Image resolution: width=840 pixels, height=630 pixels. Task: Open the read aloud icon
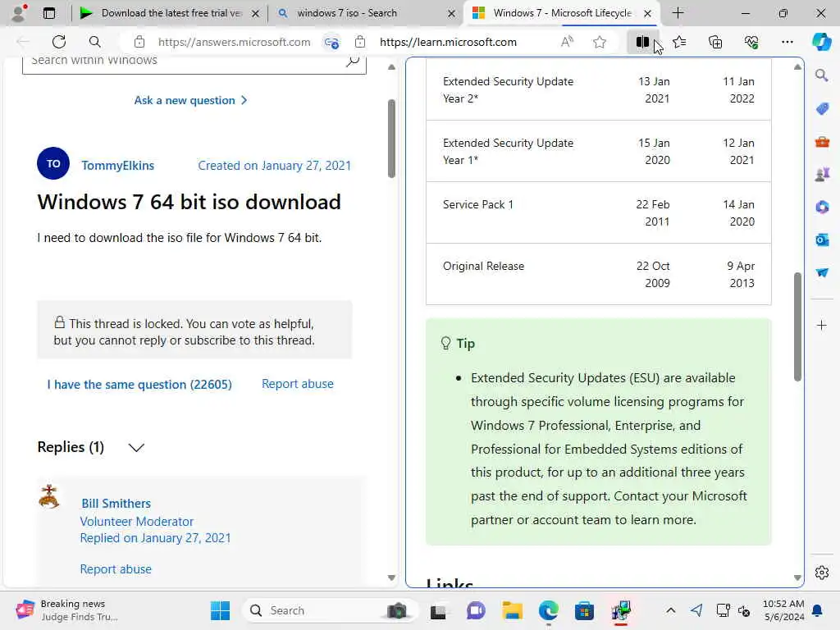pyautogui.click(x=567, y=42)
